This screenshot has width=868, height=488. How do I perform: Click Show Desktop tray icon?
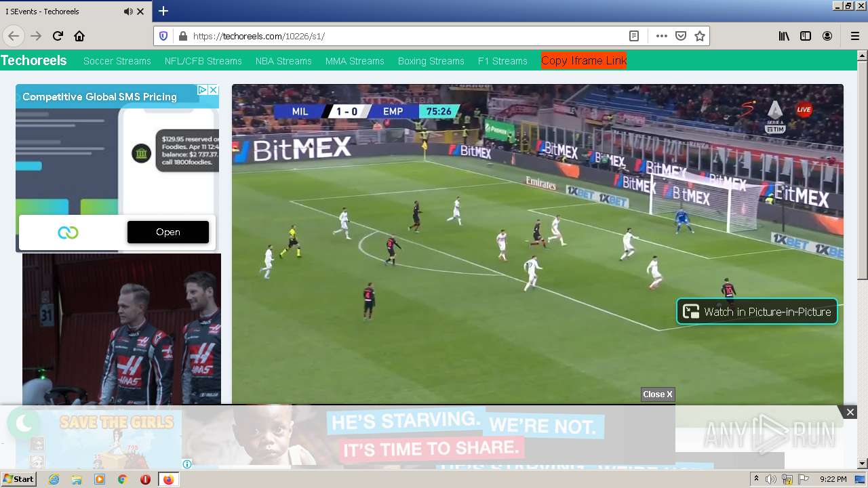coord(861,479)
